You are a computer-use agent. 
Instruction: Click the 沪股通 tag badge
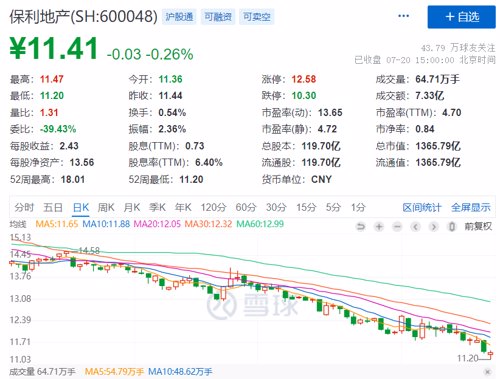tap(179, 17)
